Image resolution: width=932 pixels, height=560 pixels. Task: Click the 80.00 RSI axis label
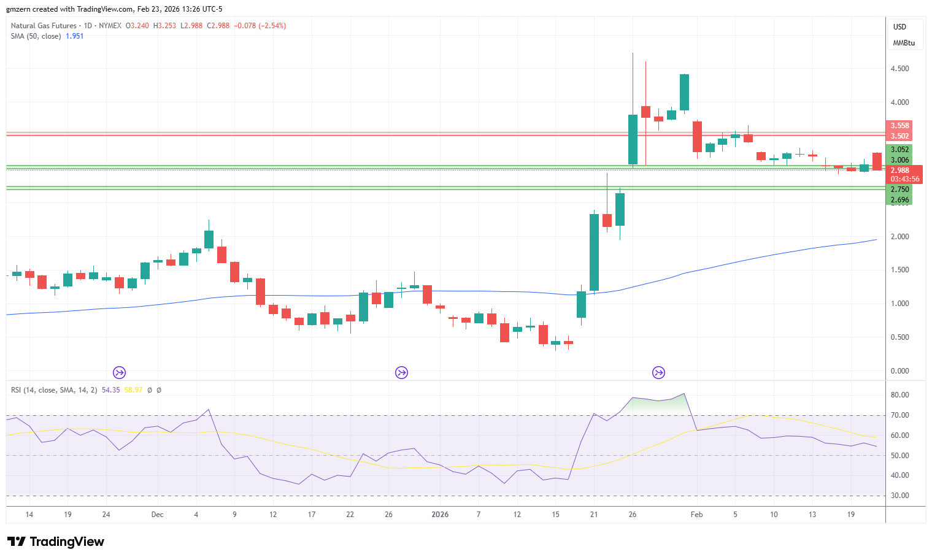(899, 395)
